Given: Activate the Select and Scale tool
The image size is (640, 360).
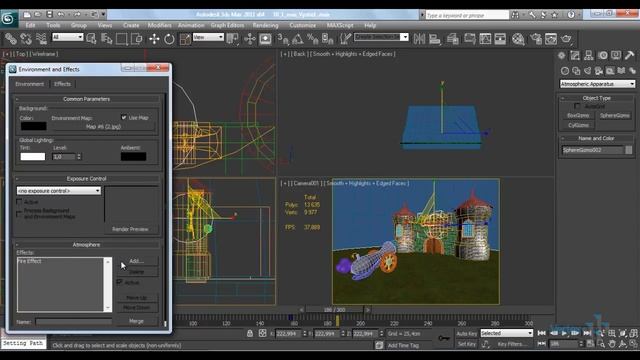Looking at the screenshot, I should click(185, 39).
